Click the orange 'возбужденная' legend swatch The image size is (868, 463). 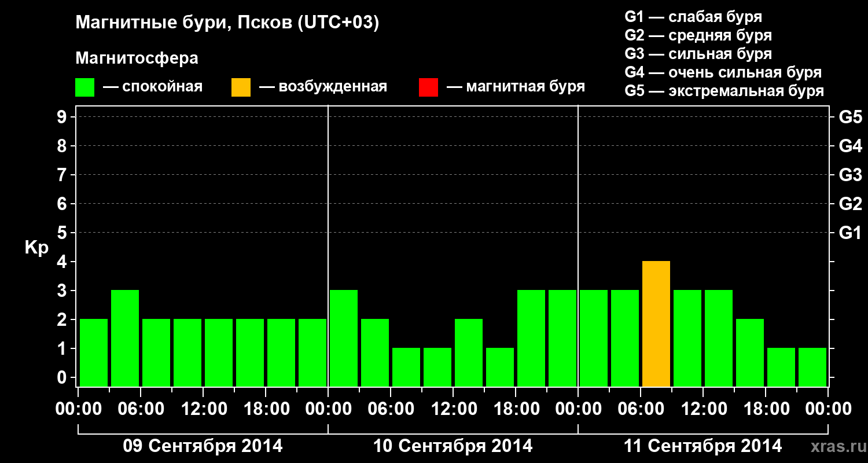click(241, 87)
